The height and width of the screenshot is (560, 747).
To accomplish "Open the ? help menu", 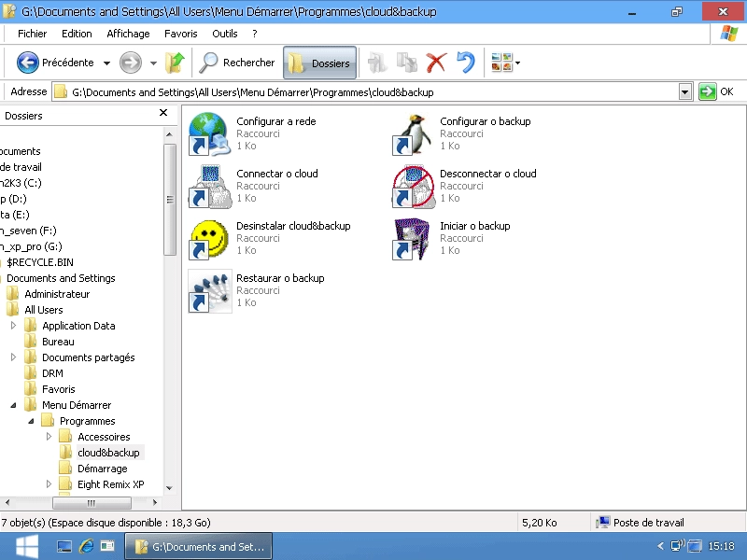I will pos(255,34).
